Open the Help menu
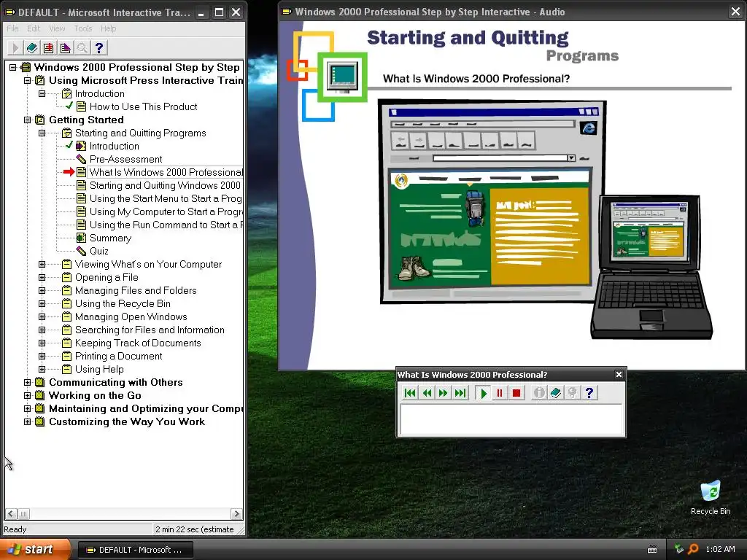747x560 pixels. pos(108,28)
